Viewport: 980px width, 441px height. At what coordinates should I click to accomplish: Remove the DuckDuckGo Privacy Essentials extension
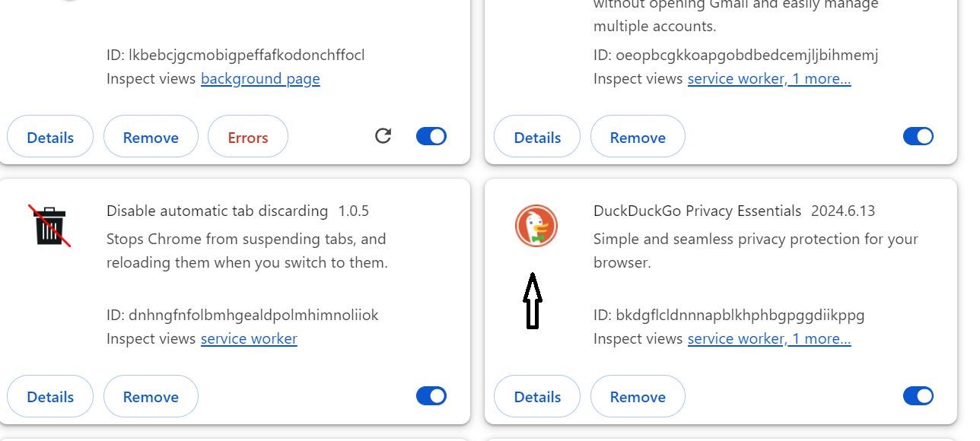click(x=638, y=397)
